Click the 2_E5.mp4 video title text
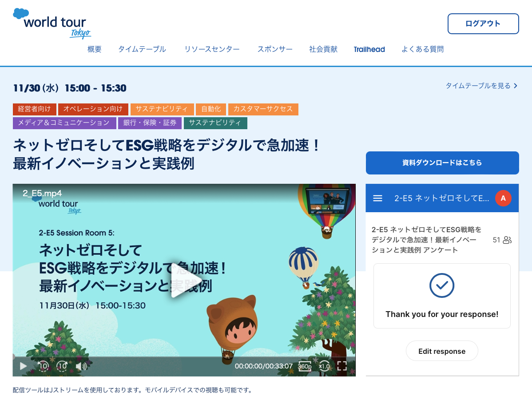The height and width of the screenshot is (396, 532). (43, 194)
